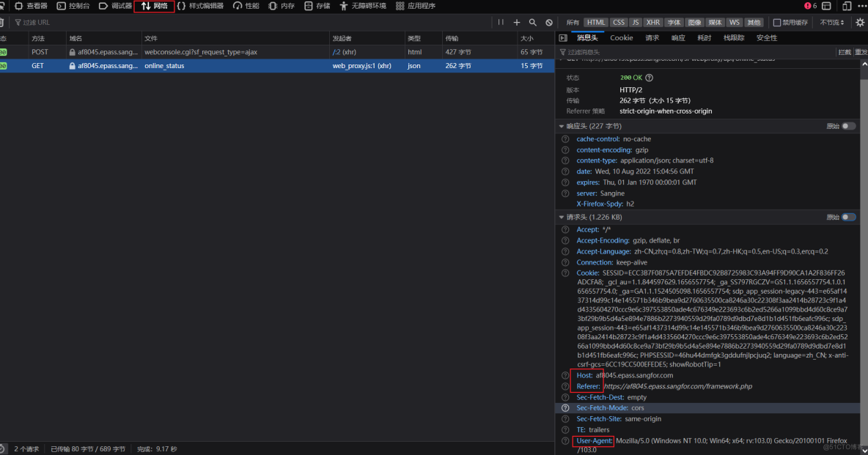The image size is (868, 455).
Task: Open network settings gear icon
Action: tap(860, 23)
